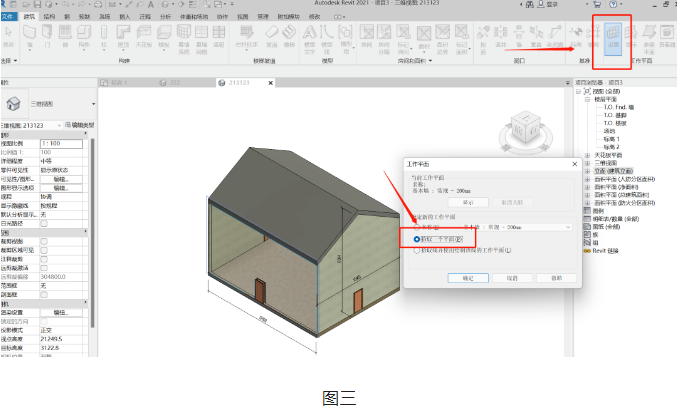677x419 pixels.
Task: Select the Model Line (模型线) tool
Action: [x=327, y=39]
